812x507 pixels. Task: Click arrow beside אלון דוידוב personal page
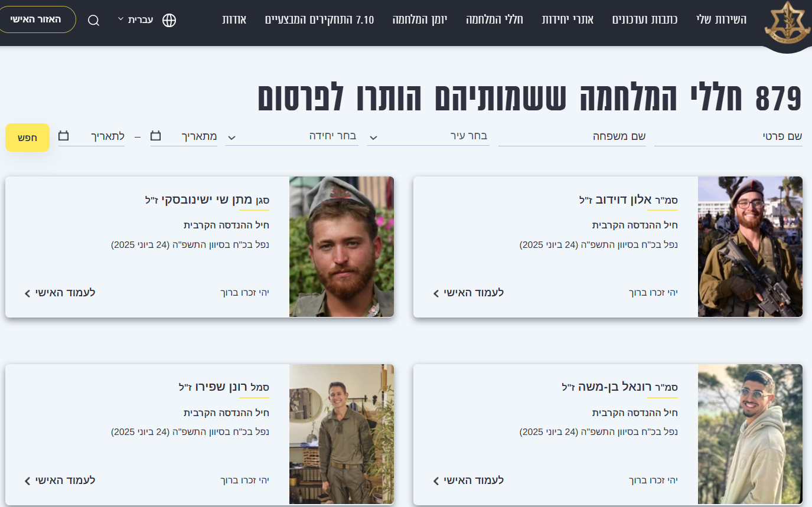436,293
